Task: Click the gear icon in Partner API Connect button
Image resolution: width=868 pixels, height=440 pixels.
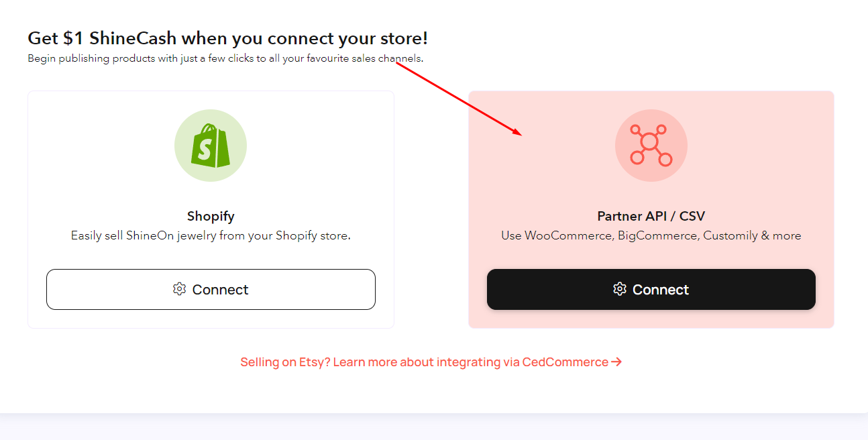Action: tap(620, 289)
